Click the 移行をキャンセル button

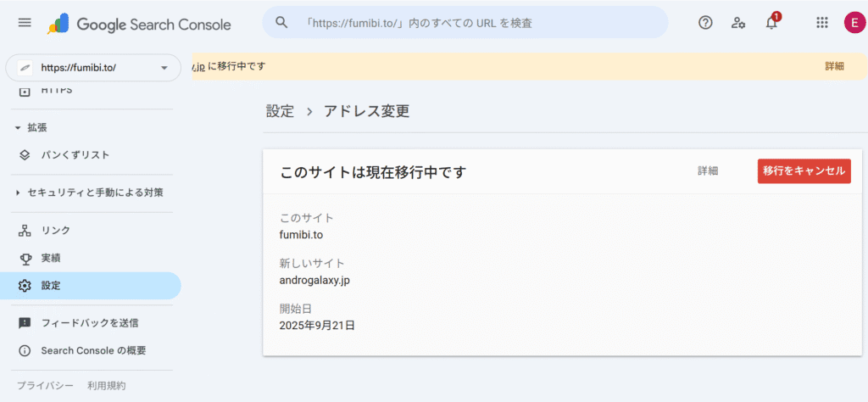click(804, 171)
